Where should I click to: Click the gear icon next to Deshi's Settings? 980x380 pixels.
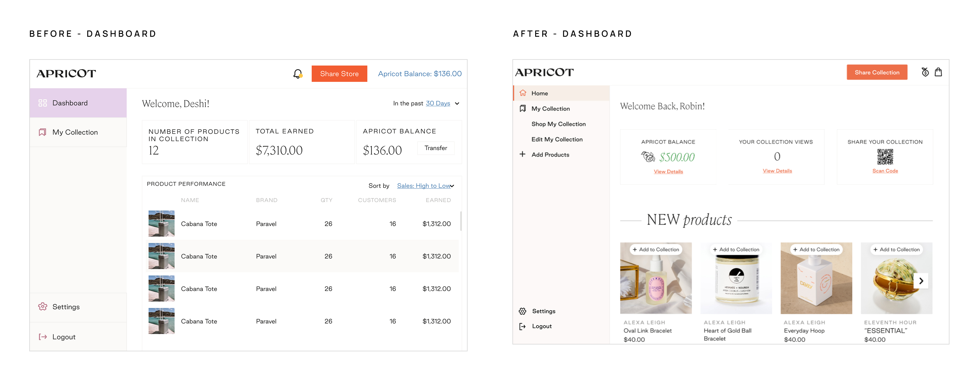tap(43, 306)
